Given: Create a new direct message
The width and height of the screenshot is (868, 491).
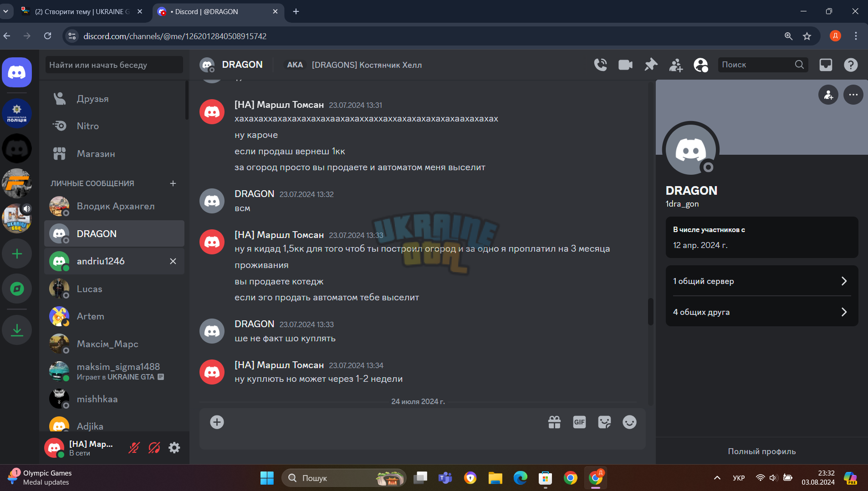Looking at the screenshot, I should tap(173, 183).
